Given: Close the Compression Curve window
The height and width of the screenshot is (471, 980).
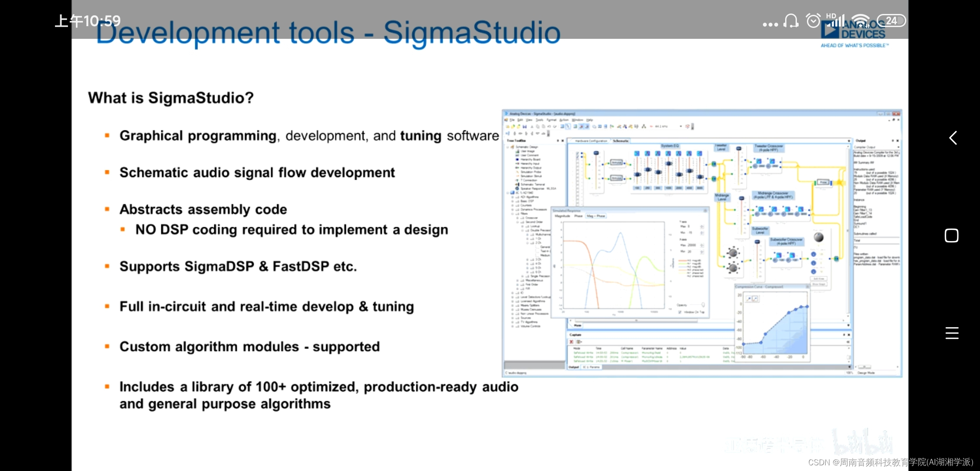Looking at the screenshot, I should (807, 287).
